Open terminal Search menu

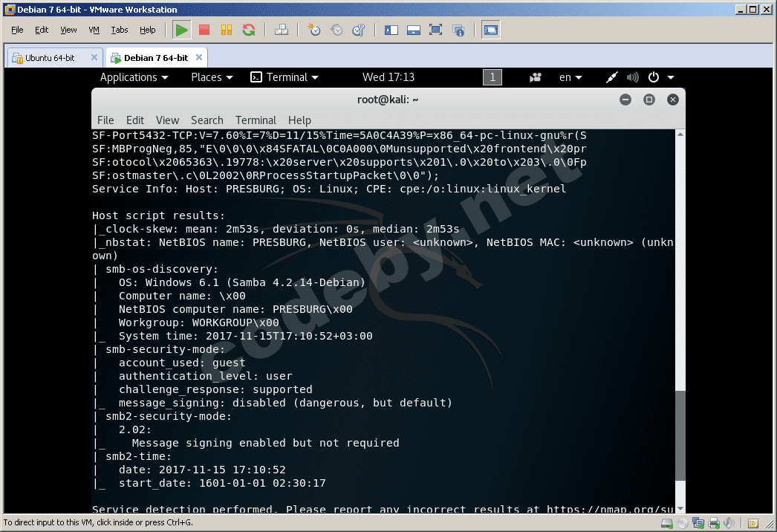[207, 120]
